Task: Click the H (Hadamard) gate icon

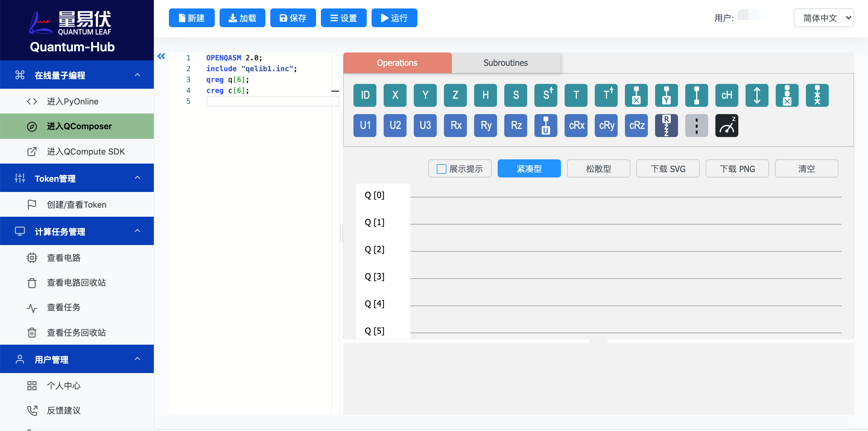Action: click(x=486, y=95)
